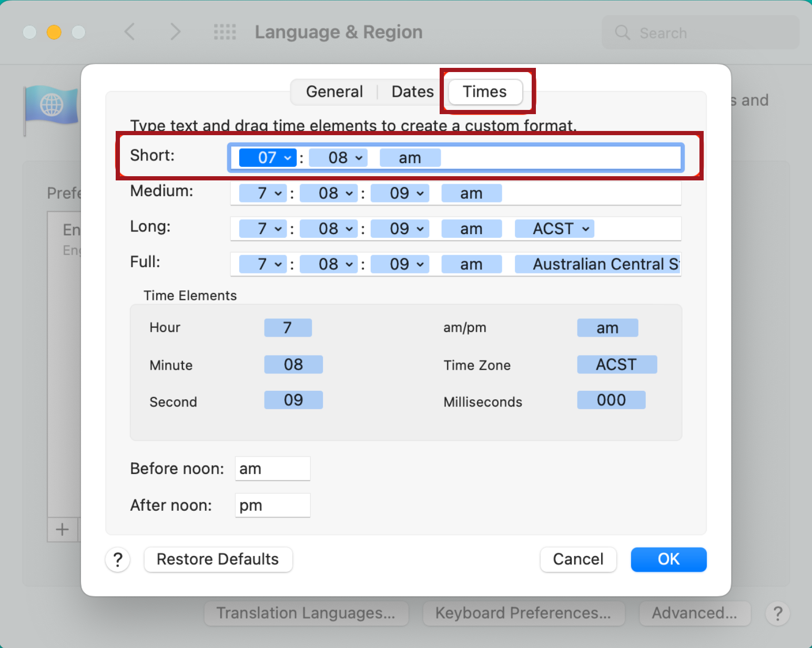The height and width of the screenshot is (648, 812).
Task: Open Keyboard Preferences in the background window
Action: point(523,613)
